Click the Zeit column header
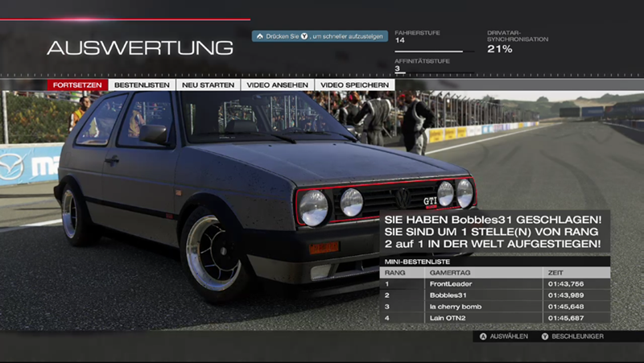Viewport: 644px width, 363px height. (x=555, y=272)
